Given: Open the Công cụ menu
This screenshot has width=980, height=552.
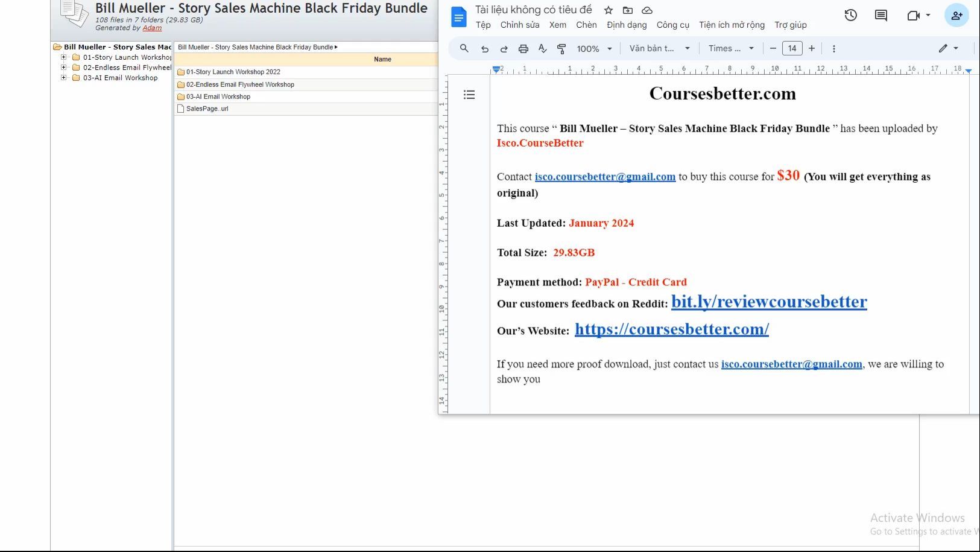Looking at the screenshot, I should click(x=672, y=25).
